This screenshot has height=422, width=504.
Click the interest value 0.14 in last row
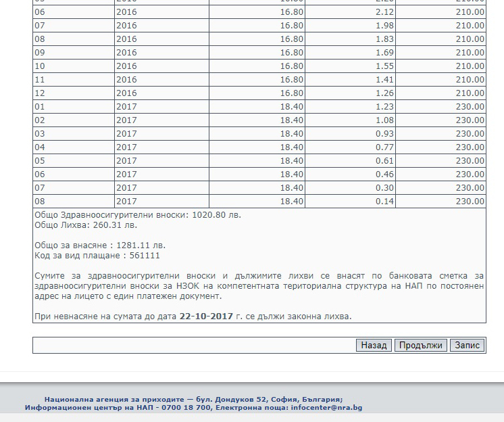pyautogui.click(x=385, y=201)
